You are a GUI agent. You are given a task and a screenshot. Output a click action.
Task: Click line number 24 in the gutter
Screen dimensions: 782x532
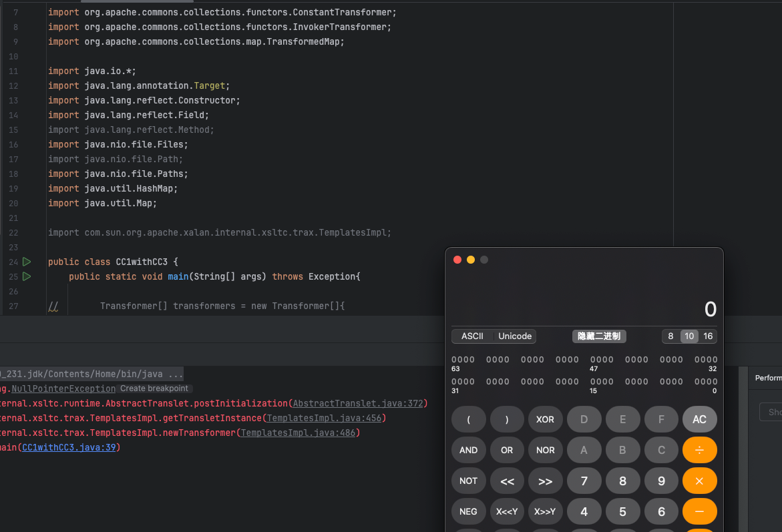click(x=13, y=262)
